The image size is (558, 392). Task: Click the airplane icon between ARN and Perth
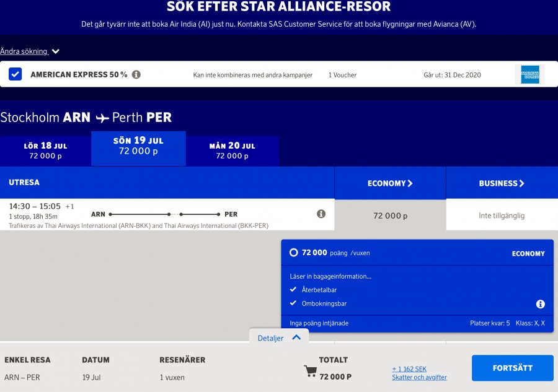pos(102,118)
